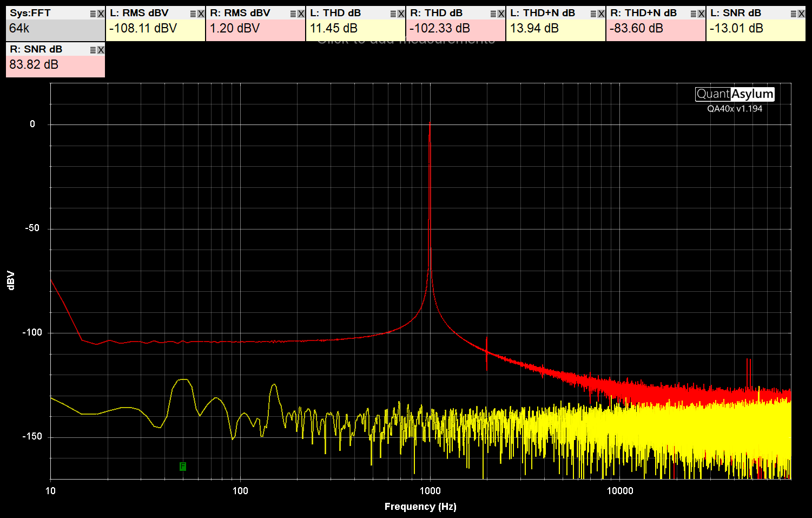
Task: Click the green F marker on frequency axis
Action: click(x=183, y=466)
